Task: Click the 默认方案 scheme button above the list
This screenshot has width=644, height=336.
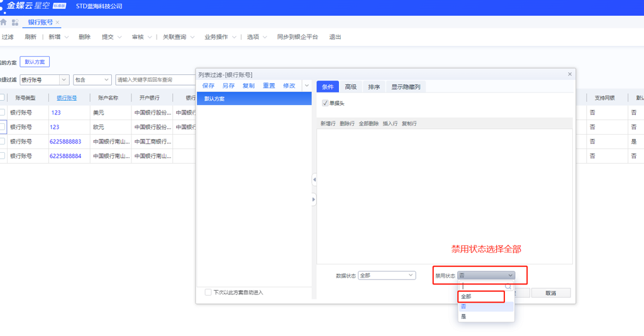Action: point(35,62)
